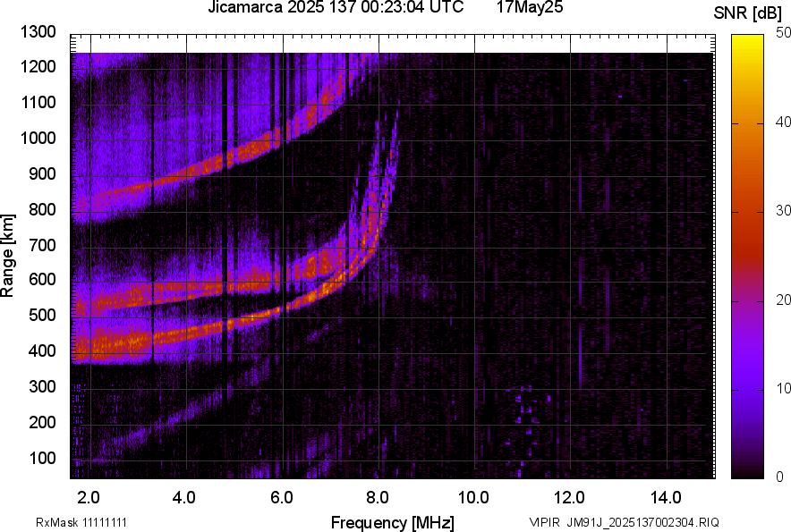Click range axis tick label '300'

42,386
